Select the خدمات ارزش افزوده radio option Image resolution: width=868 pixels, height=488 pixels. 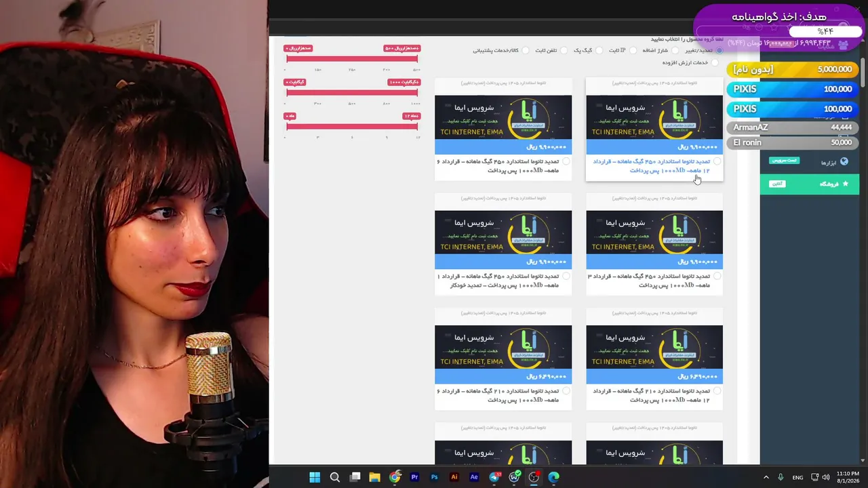(x=715, y=62)
